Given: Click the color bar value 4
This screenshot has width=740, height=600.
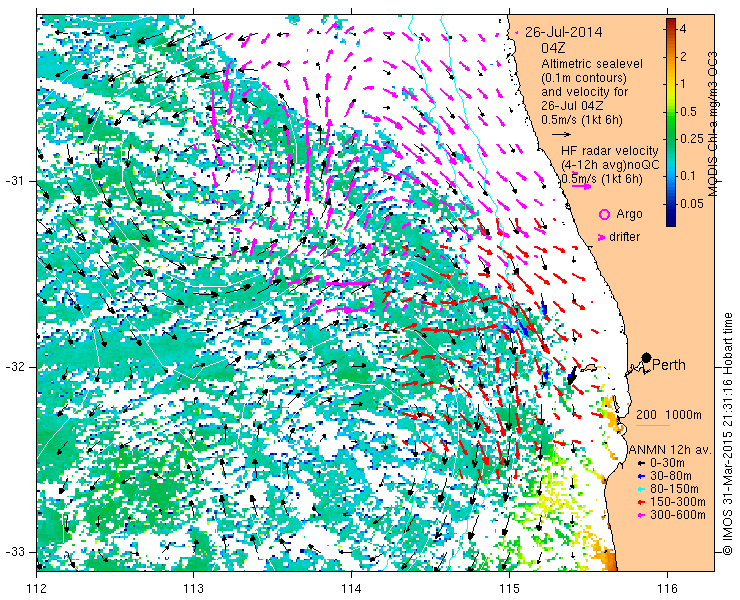Looking at the screenshot, I should [682, 29].
